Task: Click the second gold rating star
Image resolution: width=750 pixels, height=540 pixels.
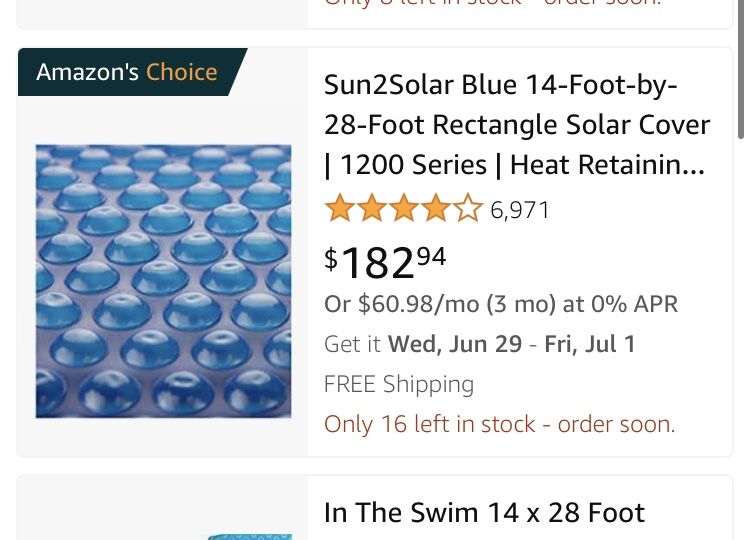Action: (372, 210)
